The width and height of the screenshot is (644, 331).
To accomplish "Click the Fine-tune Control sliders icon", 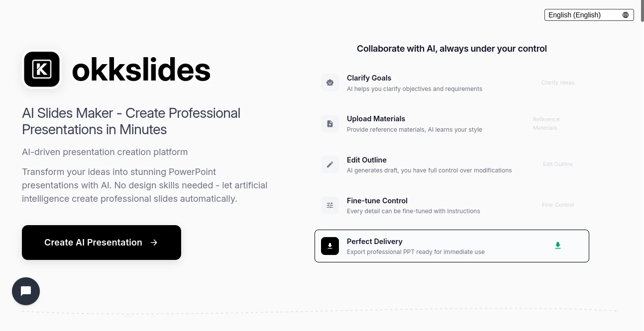I will tap(330, 205).
